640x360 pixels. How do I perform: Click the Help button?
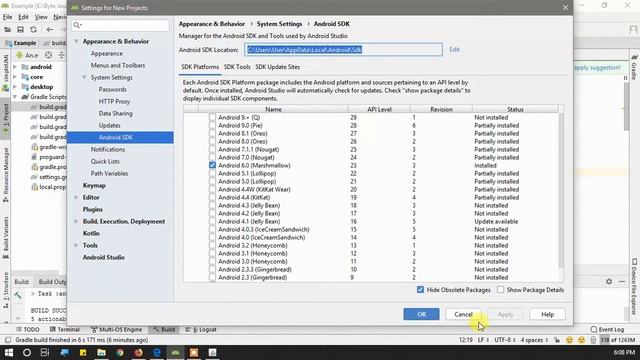coord(547,314)
